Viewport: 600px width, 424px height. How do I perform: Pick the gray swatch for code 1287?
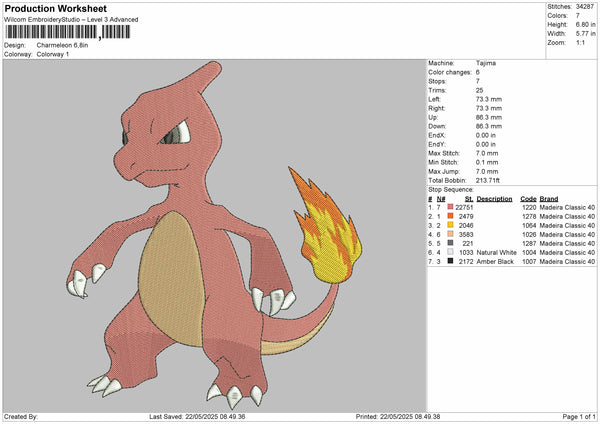pyautogui.click(x=450, y=243)
